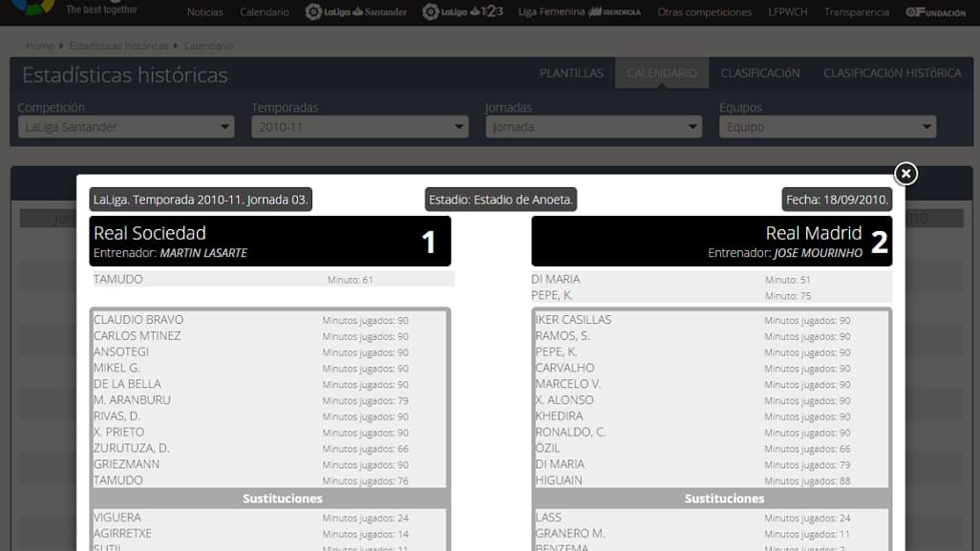Click coach name MARTIN LASARTE
This screenshot has width=980, height=551.
tap(203, 253)
